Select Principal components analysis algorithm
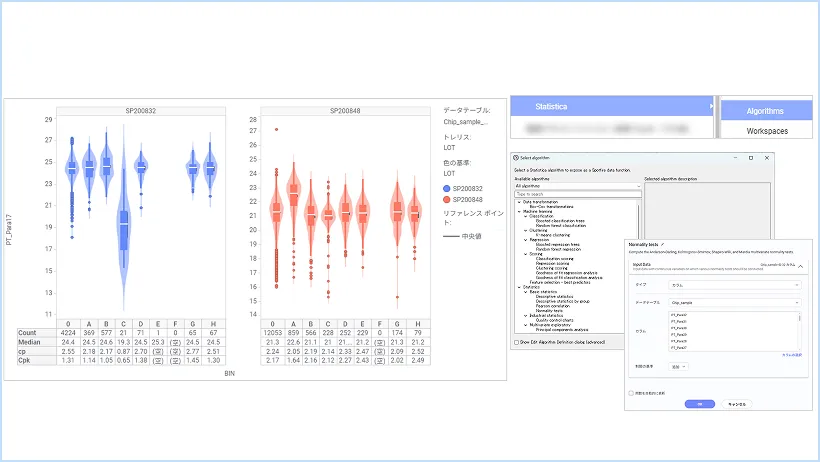This screenshot has height=462, width=820. [x=562, y=330]
